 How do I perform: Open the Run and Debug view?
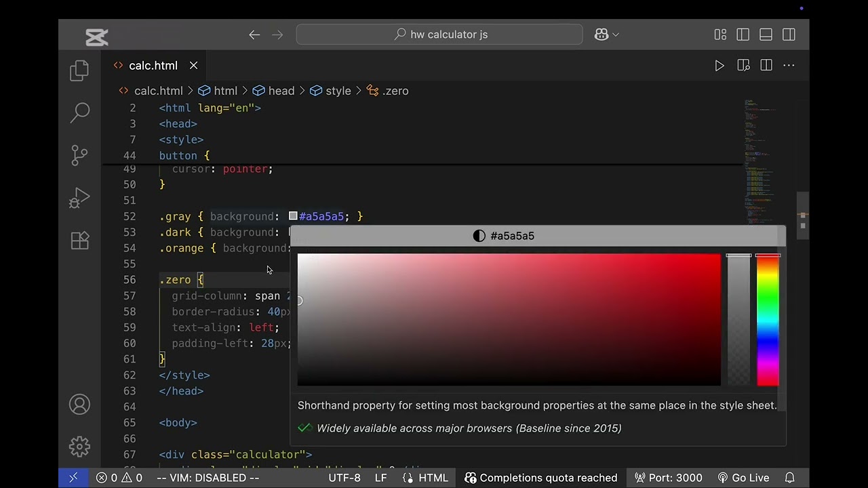pos(79,198)
